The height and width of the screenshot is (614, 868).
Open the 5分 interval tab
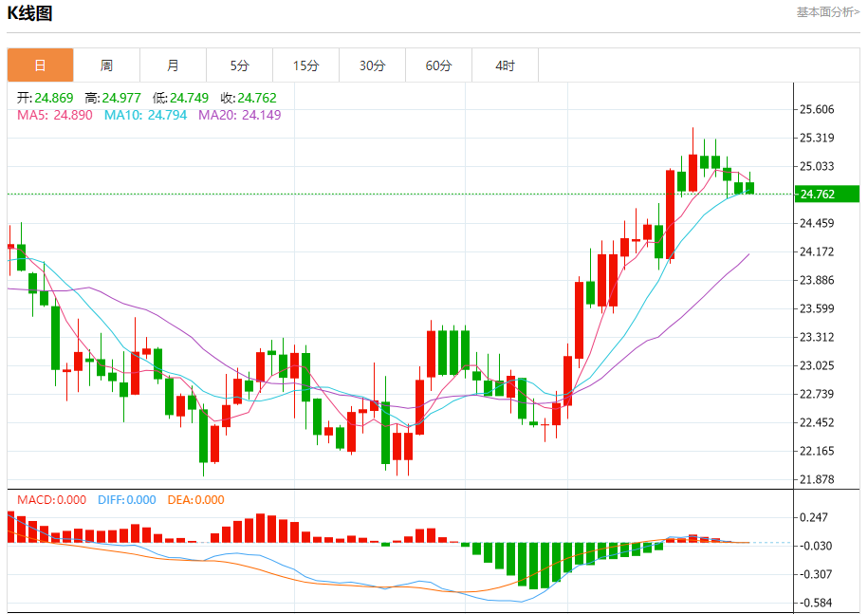(x=240, y=65)
